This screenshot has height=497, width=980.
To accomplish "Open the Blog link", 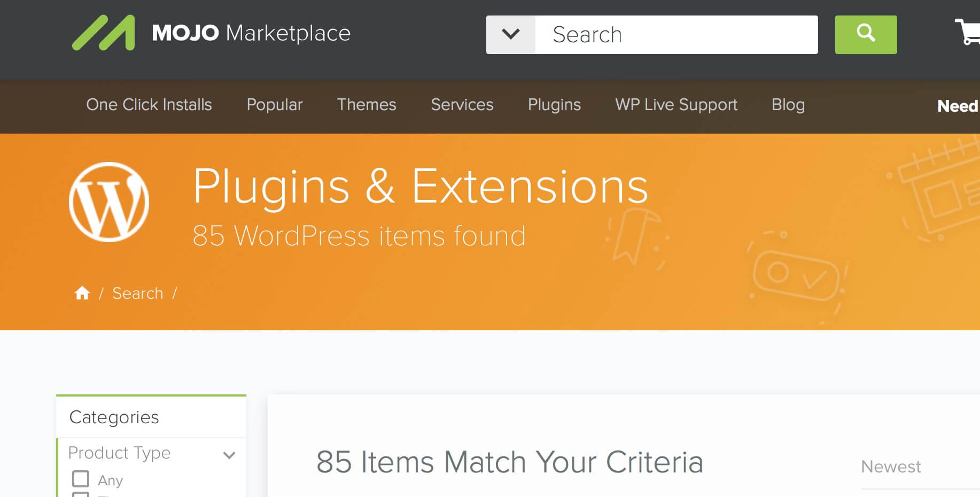I will pyautogui.click(x=788, y=105).
